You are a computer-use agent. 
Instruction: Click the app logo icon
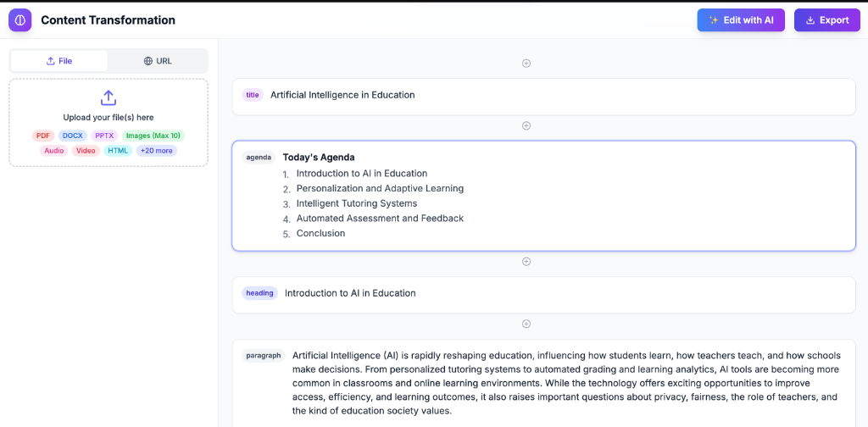(x=20, y=20)
